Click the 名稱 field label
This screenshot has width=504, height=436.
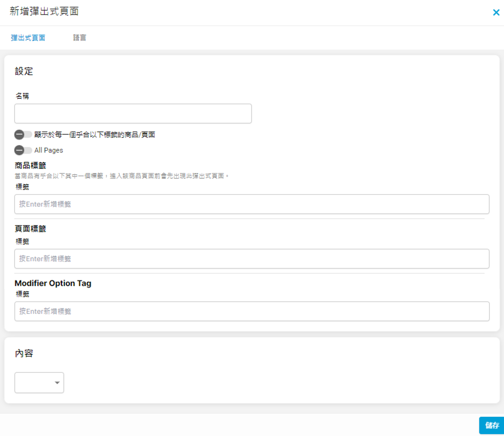22,96
